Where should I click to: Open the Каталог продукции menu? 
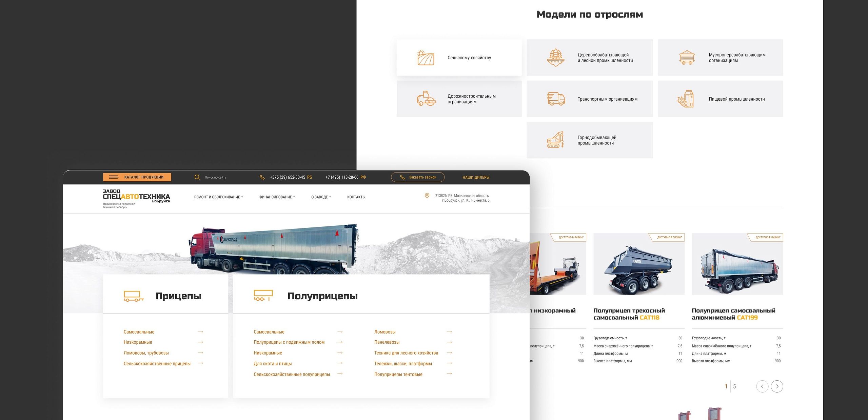(x=137, y=177)
